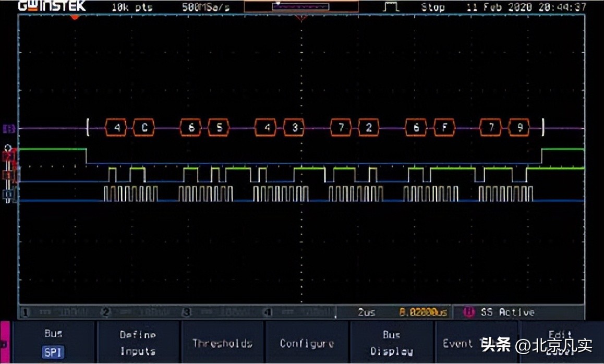604x364 pixels.
Task: Expand the Bus Display options
Action: click(391, 343)
